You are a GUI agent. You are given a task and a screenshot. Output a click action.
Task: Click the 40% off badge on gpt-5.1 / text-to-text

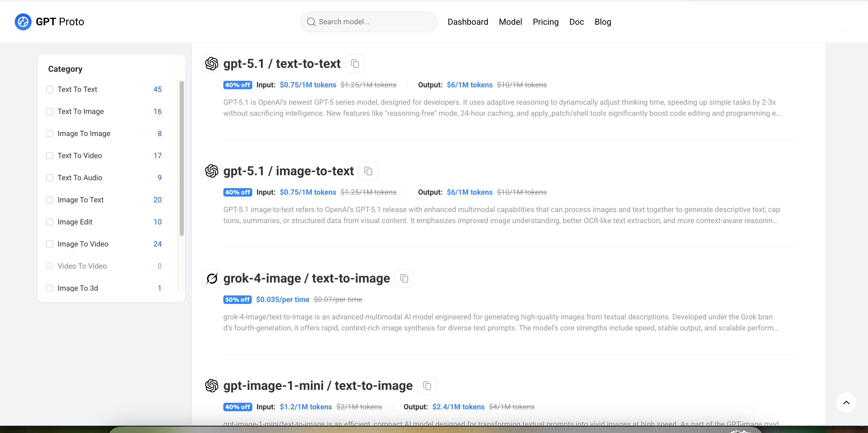pyautogui.click(x=238, y=85)
